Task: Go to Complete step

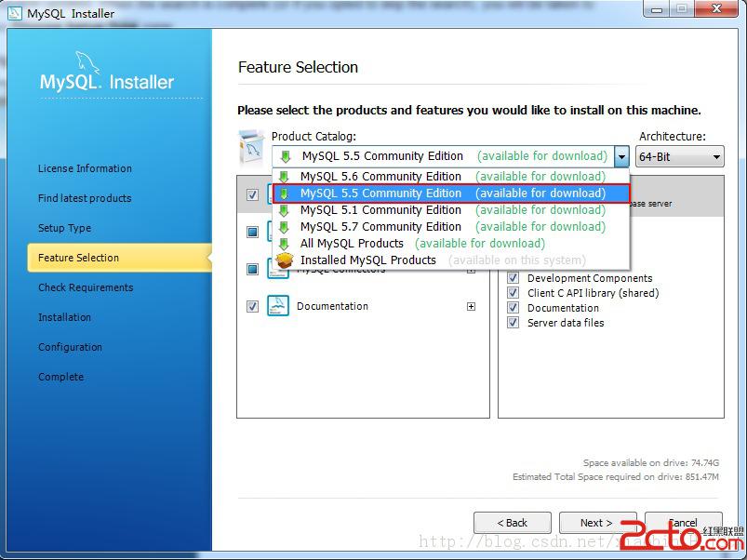Action: (61, 377)
